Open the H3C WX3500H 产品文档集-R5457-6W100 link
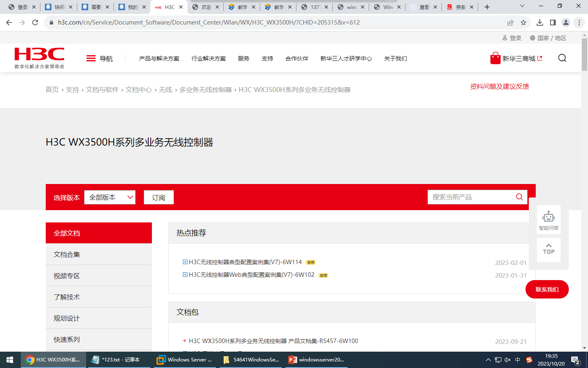The image size is (588, 368). coord(274,341)
